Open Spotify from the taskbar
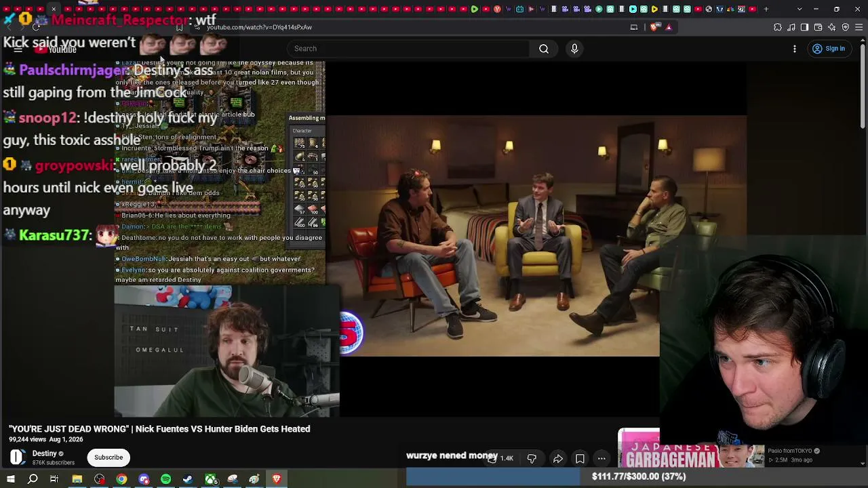 (165, 479)
